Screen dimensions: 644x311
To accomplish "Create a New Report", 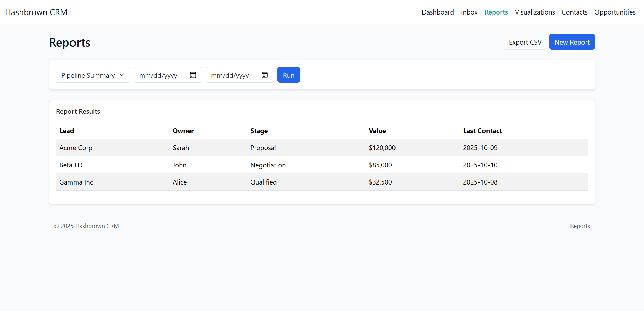I will click(x=572, y=42).
